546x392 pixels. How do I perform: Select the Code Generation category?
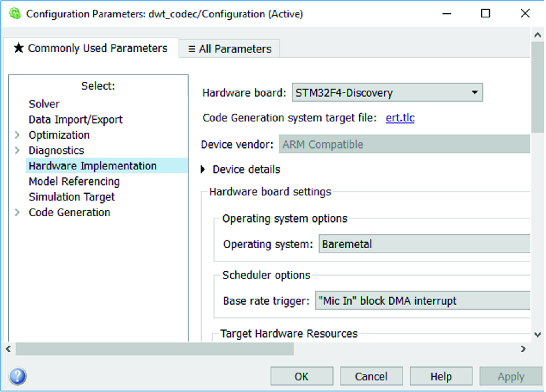tap(69, 212)
